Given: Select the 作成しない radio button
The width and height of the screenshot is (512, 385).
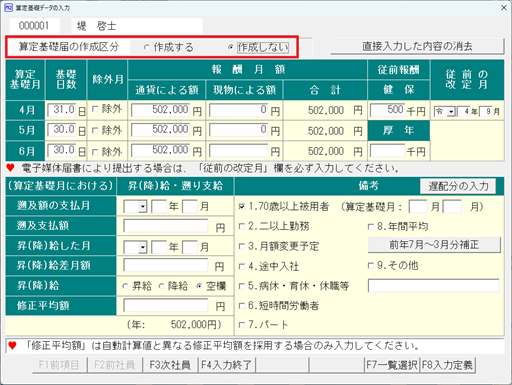Looking at the screenshot, I should click(x=230, y=47).
